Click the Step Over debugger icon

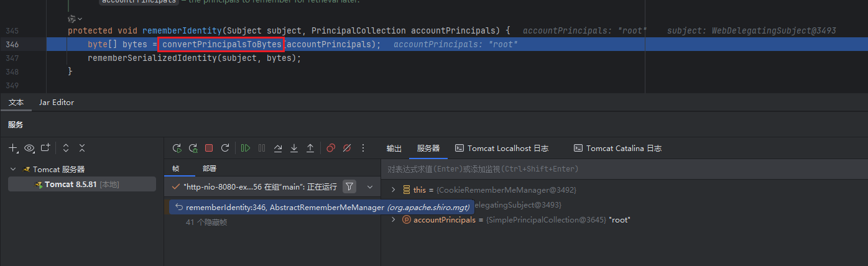point(278,149)
